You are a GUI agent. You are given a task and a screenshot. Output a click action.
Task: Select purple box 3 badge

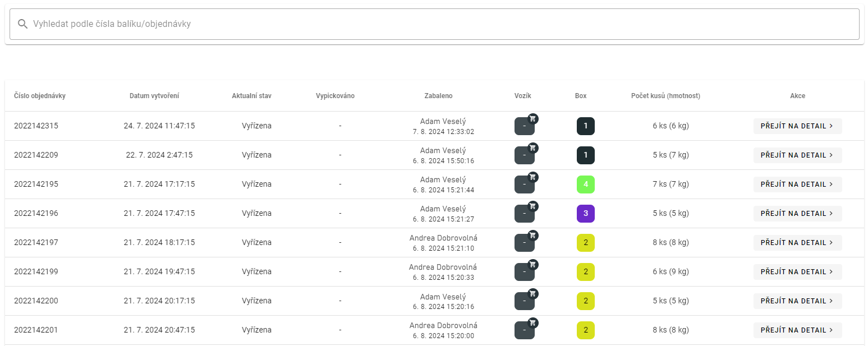pyautogui.click(x=585, y=214)
